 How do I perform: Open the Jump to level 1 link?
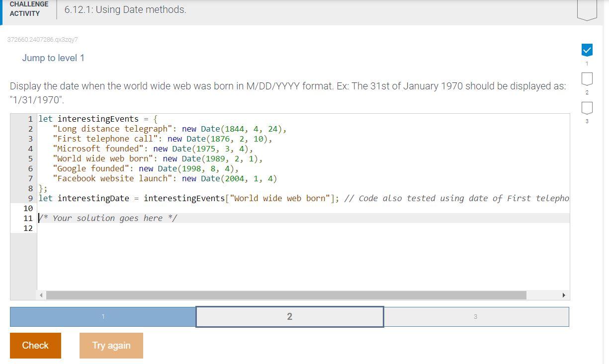pyautogui.click(x=53, y=58)
